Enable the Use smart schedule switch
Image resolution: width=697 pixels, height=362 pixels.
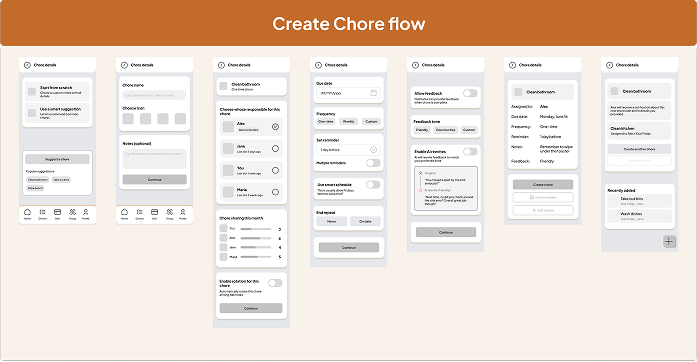tap(373, 185)
